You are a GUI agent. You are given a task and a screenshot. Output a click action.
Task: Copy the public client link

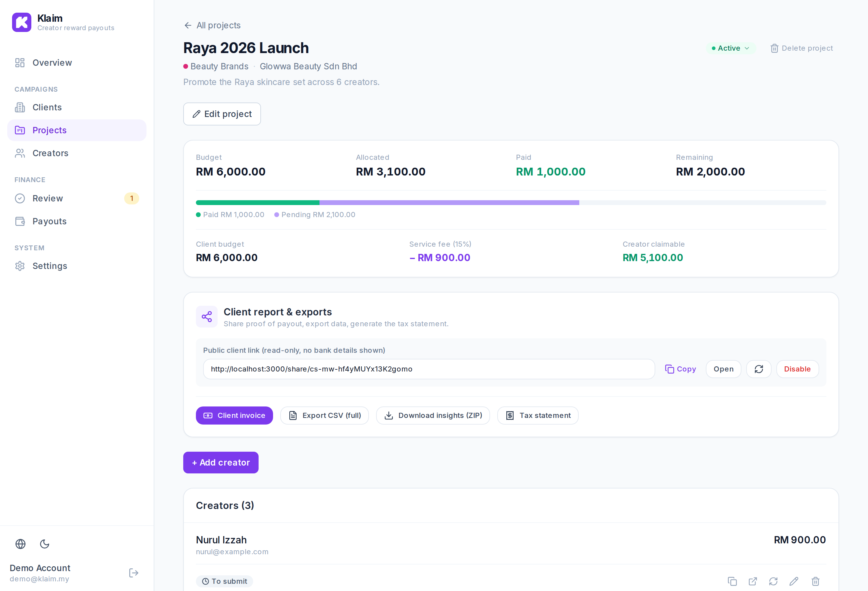click(x=681, y=369)
